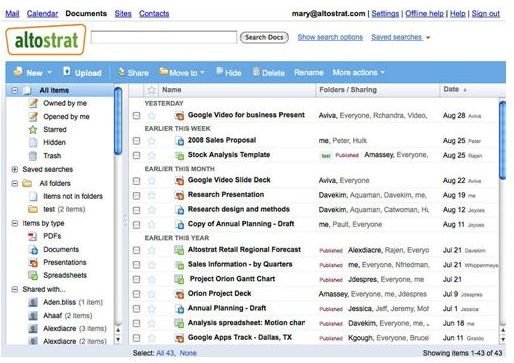Click spreadsheet icon of Project Orion Gantt Chart
The image size is (514, 363).
[x=179, y=279]
